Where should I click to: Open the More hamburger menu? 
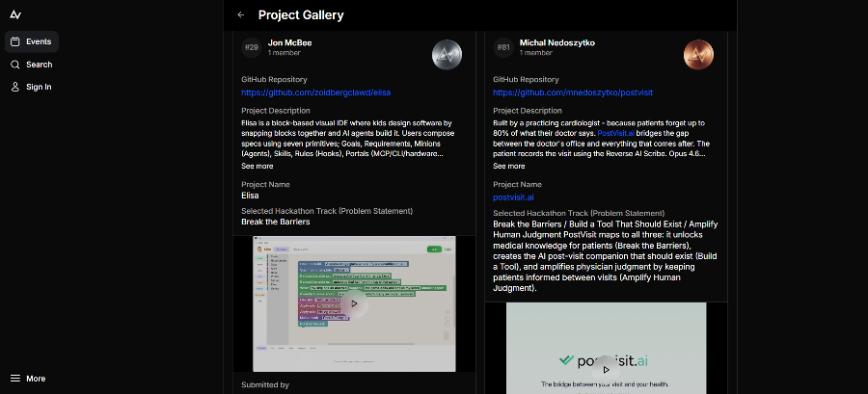pyautogui.click(x=28, y=379)
